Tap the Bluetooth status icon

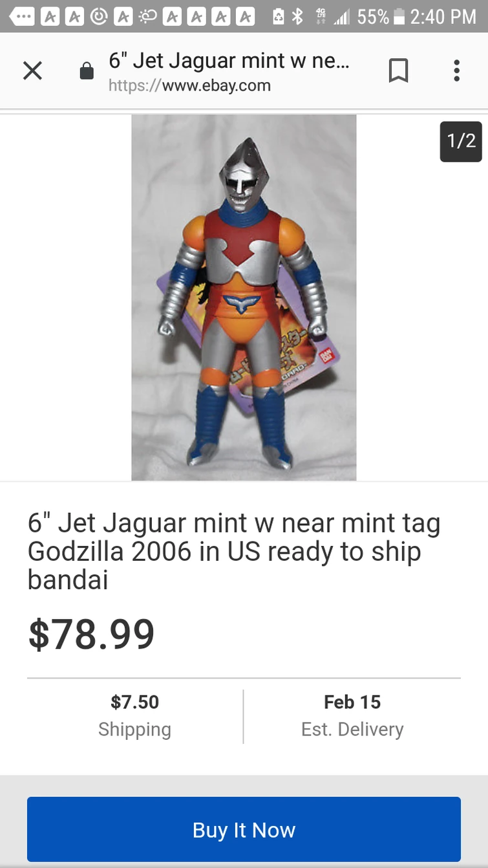[x=297, y=16]
